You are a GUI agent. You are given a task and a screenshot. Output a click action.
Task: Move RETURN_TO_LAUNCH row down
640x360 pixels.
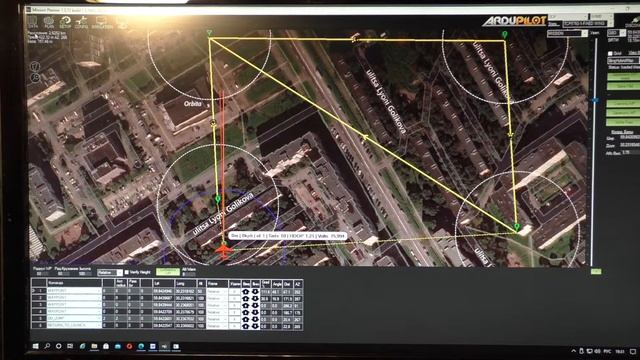(255, 326)
